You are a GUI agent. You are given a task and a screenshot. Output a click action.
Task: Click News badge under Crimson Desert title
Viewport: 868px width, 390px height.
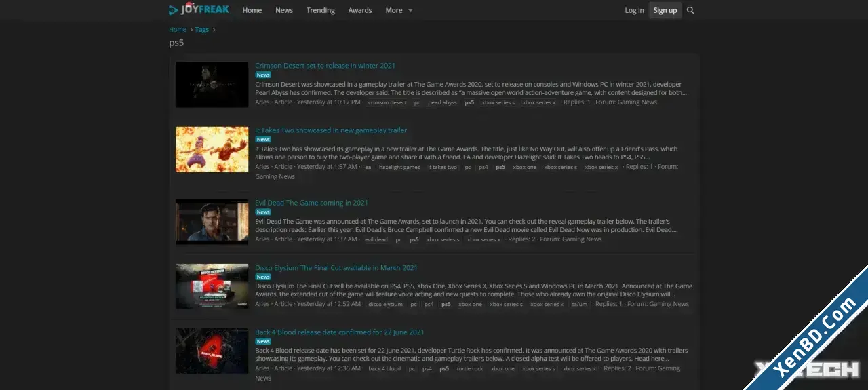tap(263, 75)
